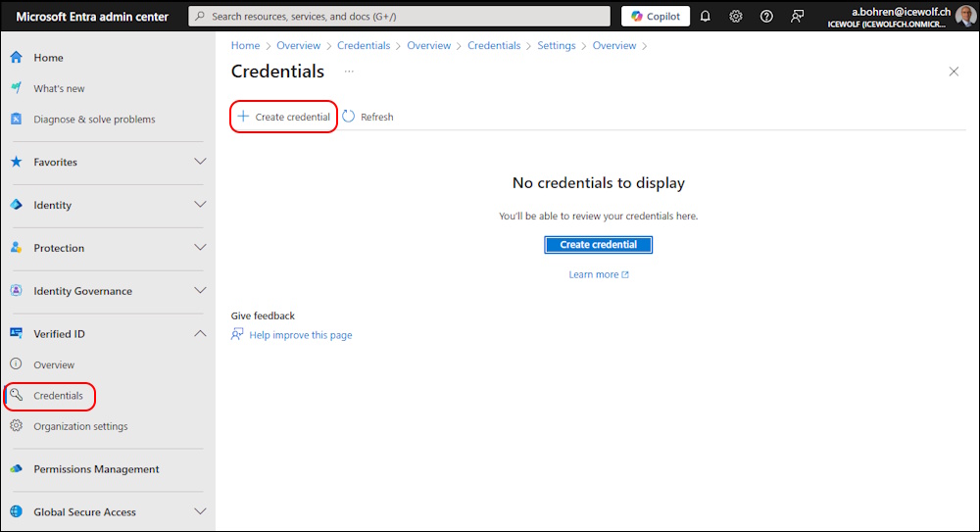The height and width of the screenshot is (532, 980).
Task: Open Verified ID Overview item
Action: point(54,364)
